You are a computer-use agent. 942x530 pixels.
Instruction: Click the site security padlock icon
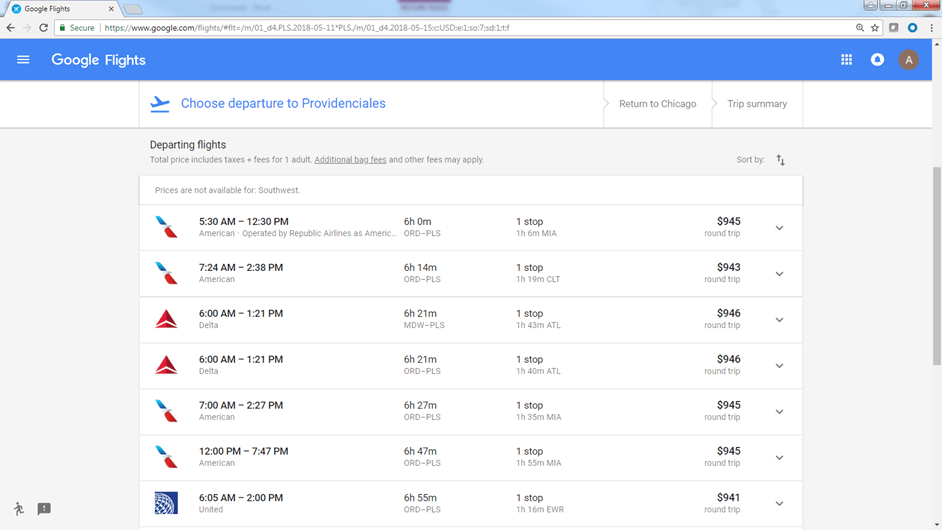point(62,28)
